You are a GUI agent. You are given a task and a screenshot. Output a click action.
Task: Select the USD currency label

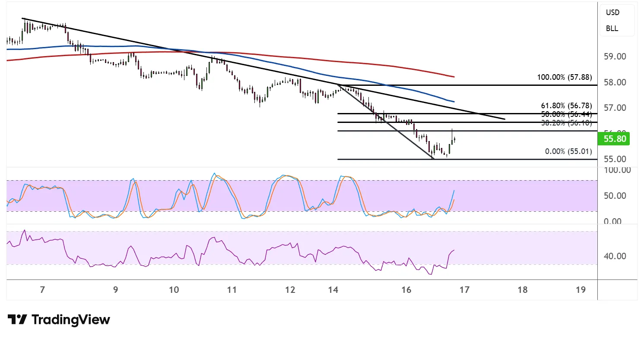612,13
